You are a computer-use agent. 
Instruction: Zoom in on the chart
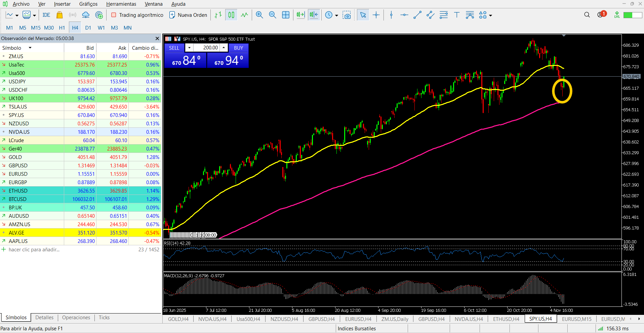click(259, 15)
